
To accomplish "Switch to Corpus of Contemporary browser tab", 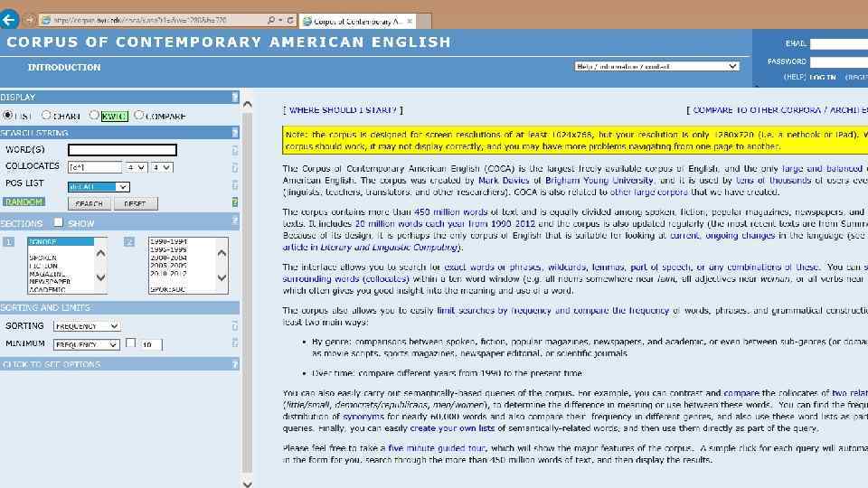I will point(358,21).
